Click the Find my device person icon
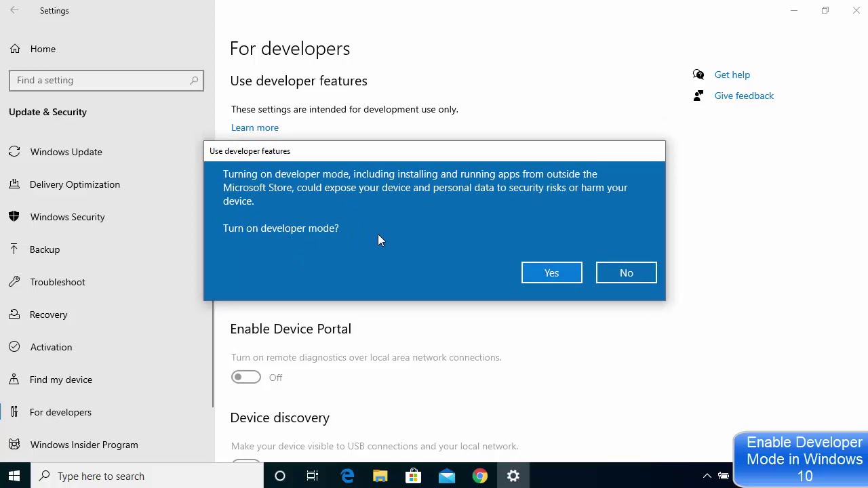Viewport: 868px width, 488px height. coord(14,380)
